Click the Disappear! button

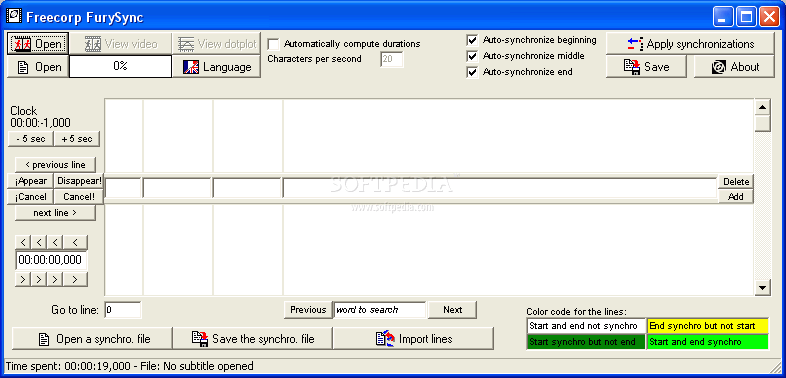79,181
